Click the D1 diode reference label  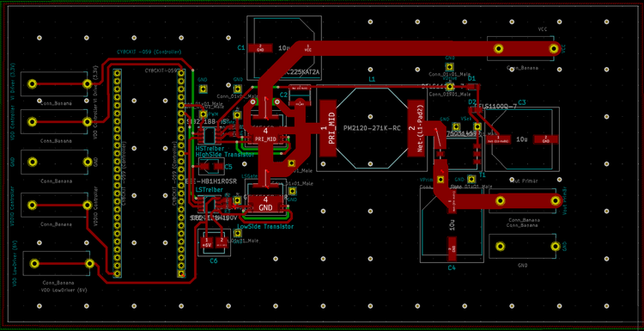471,78
